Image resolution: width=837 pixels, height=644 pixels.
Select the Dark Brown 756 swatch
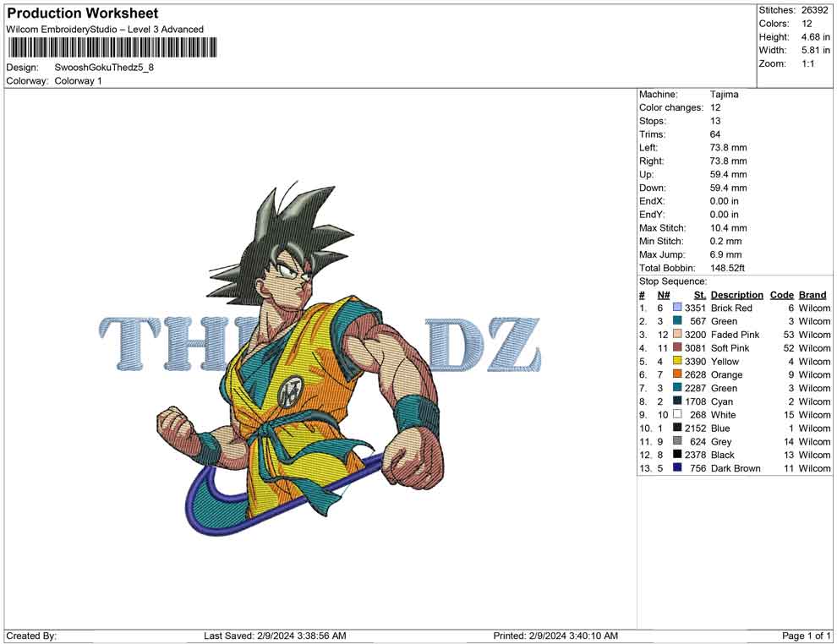click(677, 467)
